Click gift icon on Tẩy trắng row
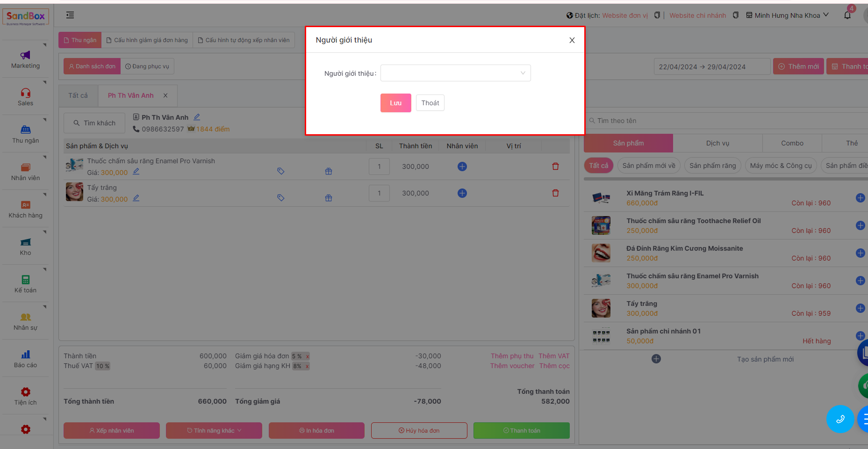868x449 pixels. pyautogui.click(x=329, y=198)
